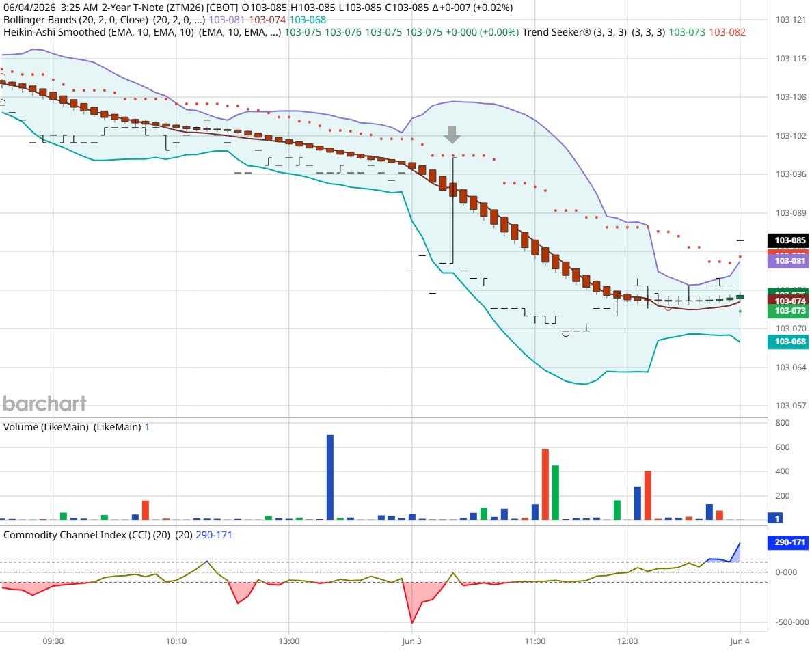The width and height of the screenshot is (812, 651).
Task: Click the H103-085 high value in header
Action: pos(313,8)
